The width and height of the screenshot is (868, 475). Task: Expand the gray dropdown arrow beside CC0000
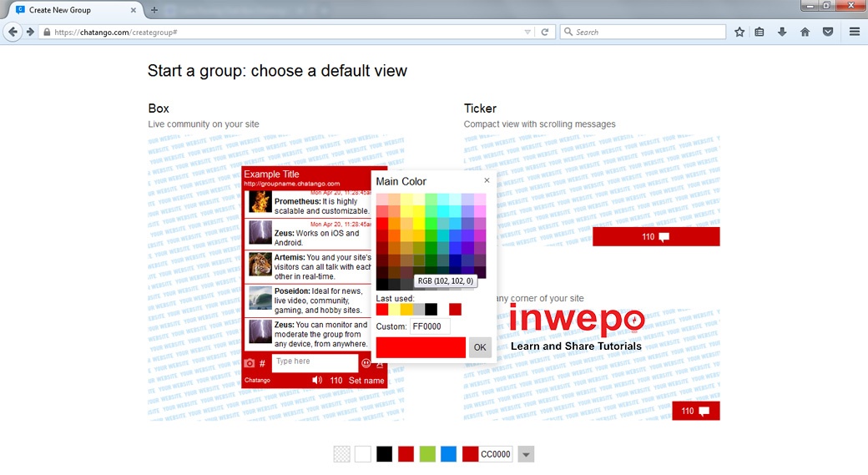click(x=526, y=454)
